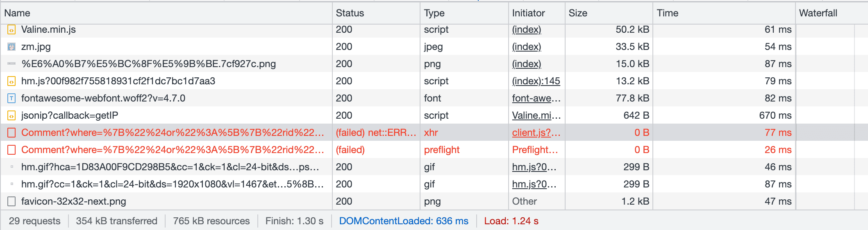The image size is (868, 230).
Task: Click the Valine.min.js script file icon
Action: pos(11,30)
